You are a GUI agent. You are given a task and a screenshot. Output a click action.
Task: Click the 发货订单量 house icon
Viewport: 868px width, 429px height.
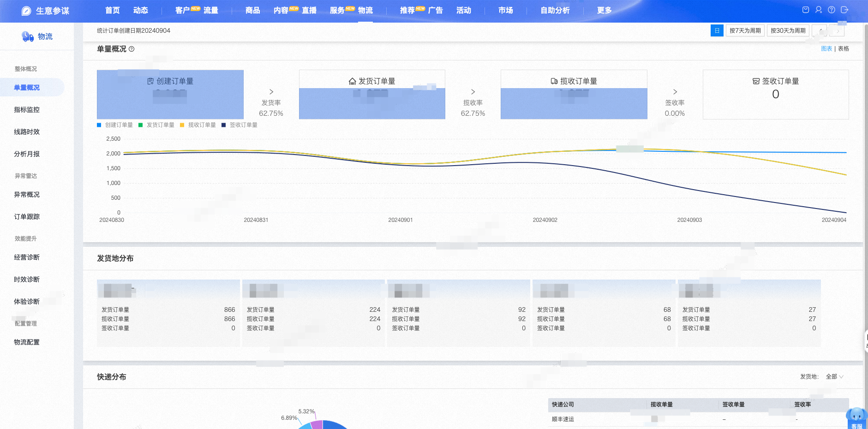click(x=353, y=81)
